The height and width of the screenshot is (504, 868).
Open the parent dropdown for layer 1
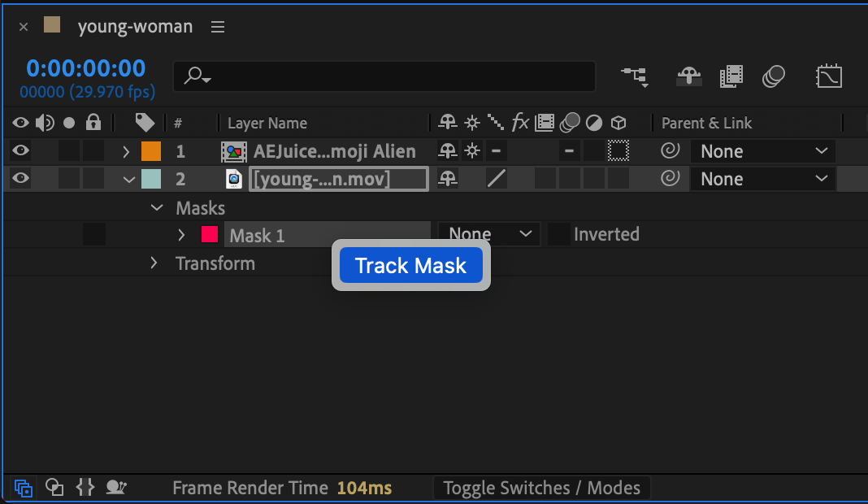(762, 151)
